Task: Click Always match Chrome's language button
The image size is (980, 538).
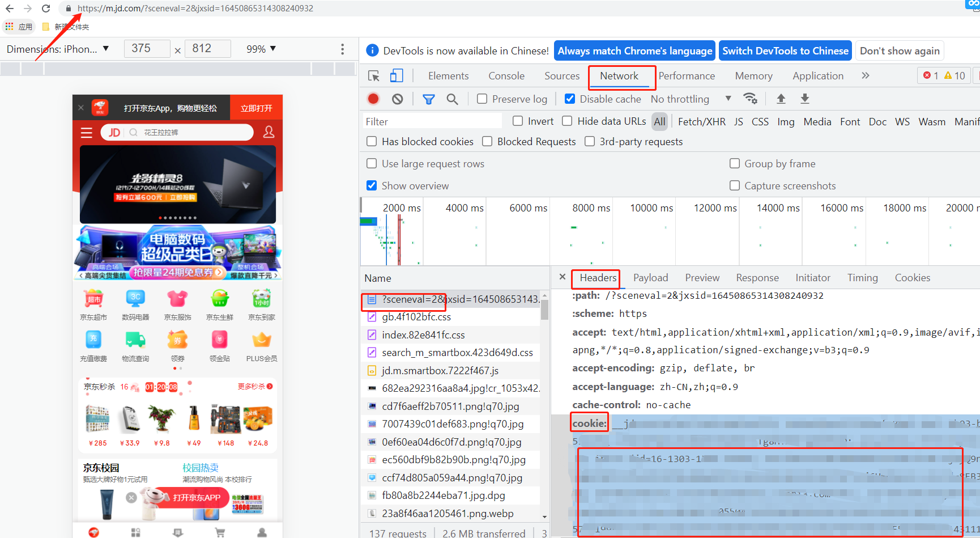Action: coord(634,51)
